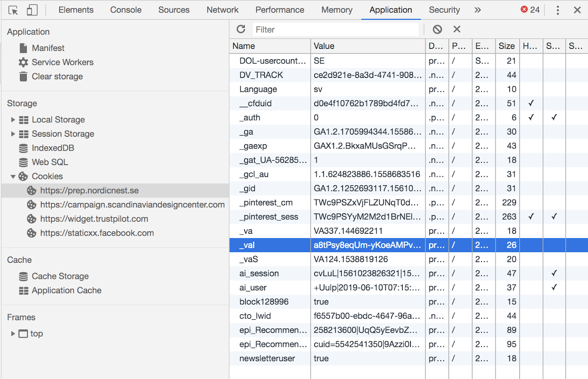Select the __cfduid cookie row
This screenshot has height=379, width=588.
click(409, 103)
